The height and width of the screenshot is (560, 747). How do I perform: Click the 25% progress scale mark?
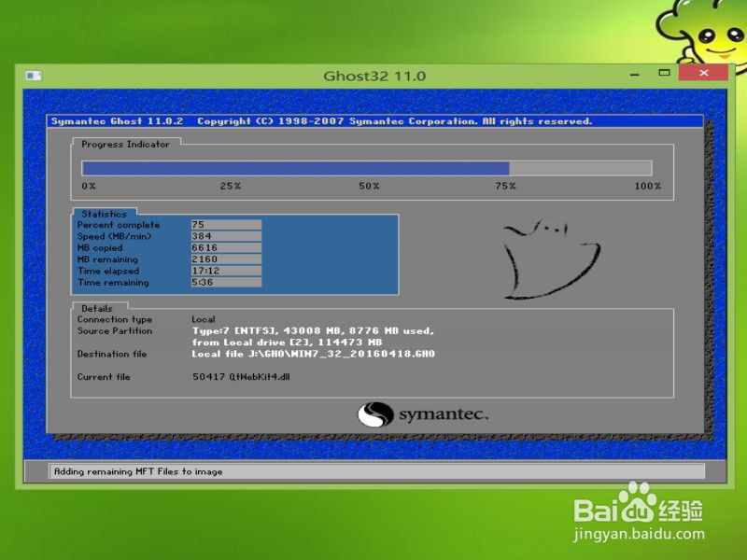coord(231,186)
